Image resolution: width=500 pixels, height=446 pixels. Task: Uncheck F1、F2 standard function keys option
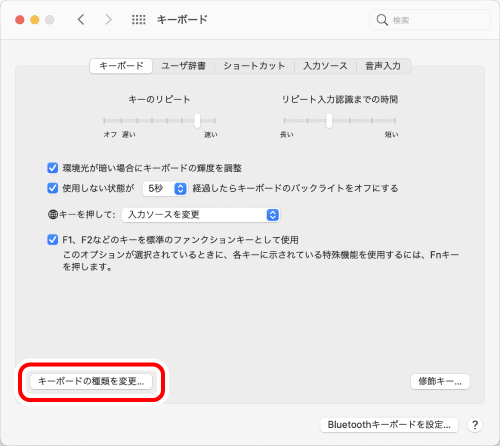click(x=53, y=240)
